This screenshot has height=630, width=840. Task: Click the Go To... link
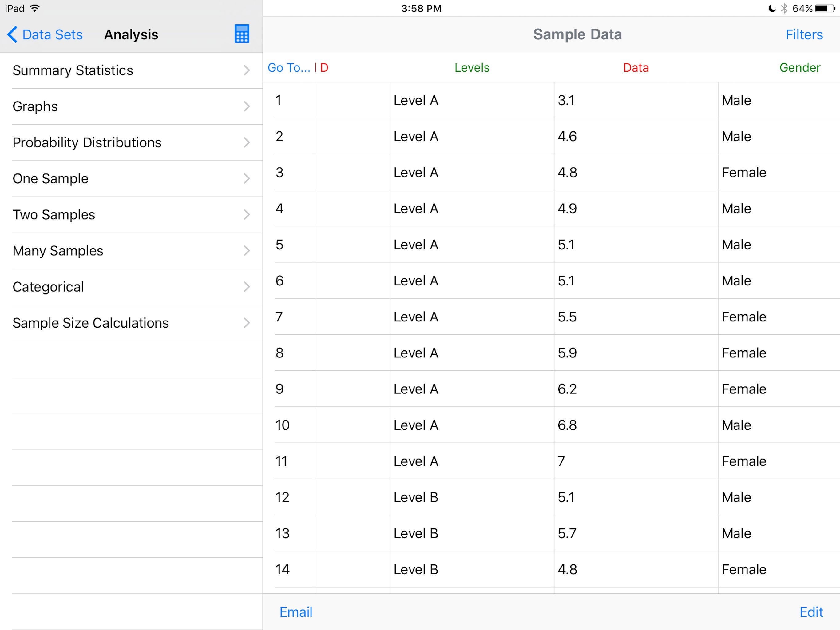(x=289, y=68)
